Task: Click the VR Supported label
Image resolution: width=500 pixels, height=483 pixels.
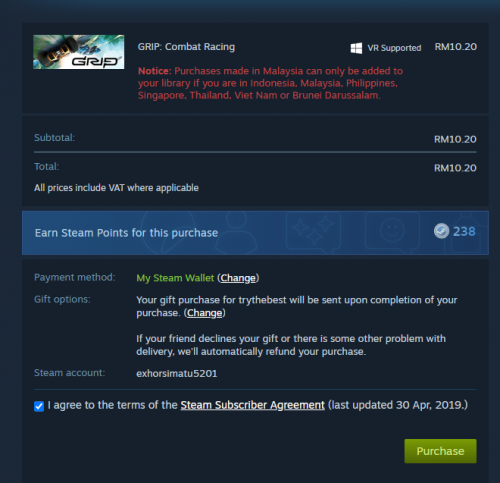Action: (x=394, y=48)
